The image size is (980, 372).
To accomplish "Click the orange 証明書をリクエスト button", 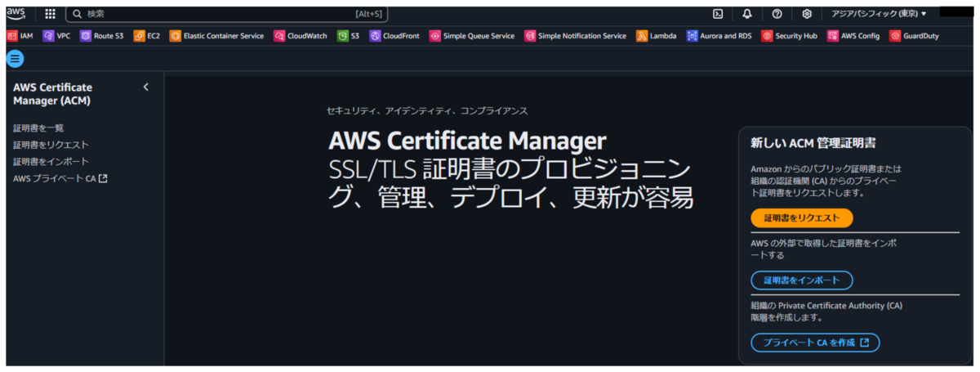I will pyautogui.click(x=801, y=218).
